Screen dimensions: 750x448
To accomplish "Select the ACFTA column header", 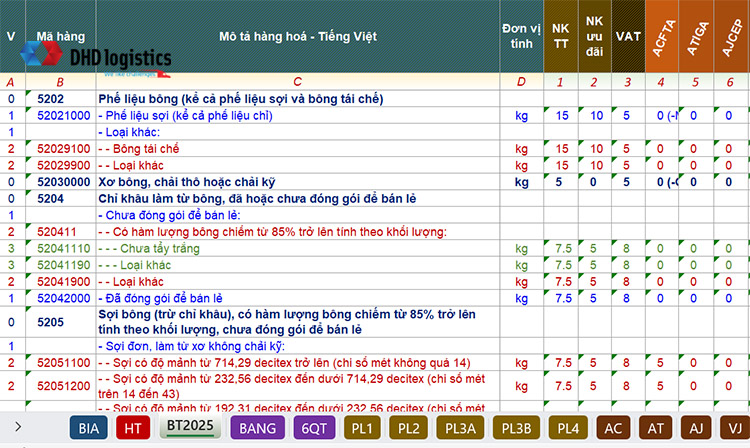I will (661, 37).
